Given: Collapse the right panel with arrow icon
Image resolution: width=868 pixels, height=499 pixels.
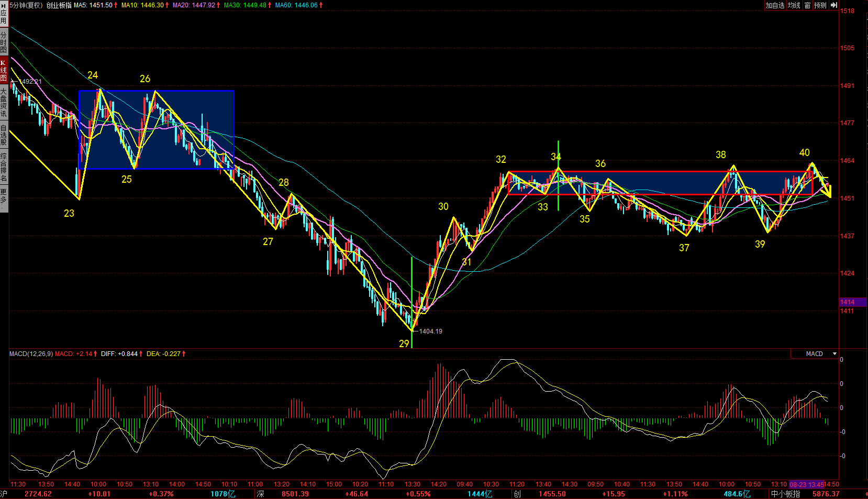Looking at the screenshot, I should click(x=834, y=5).
